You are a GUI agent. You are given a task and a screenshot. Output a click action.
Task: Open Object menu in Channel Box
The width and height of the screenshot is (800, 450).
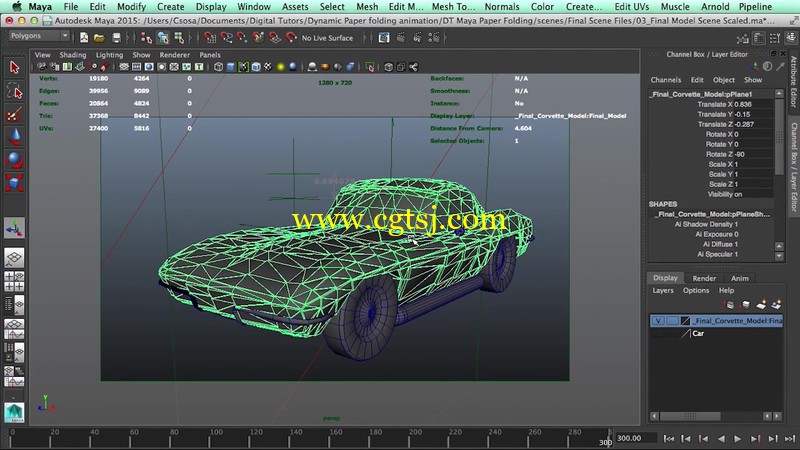click(x=723, y=80)
